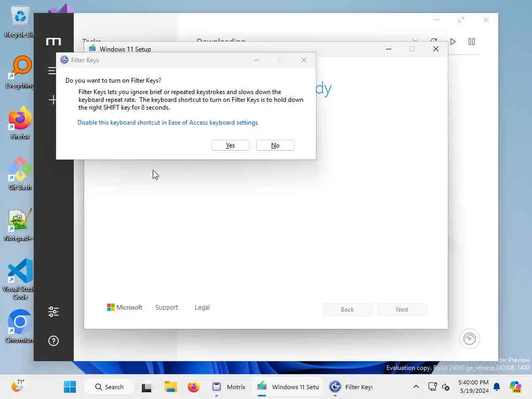
Task: Click Microsoft logo in Setup window
Action: point(125,307)
